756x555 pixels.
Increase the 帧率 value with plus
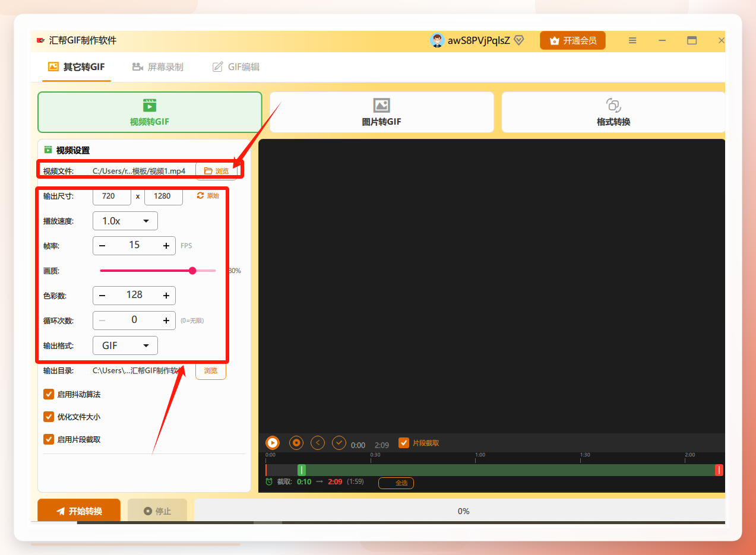[x=166, y=246]
